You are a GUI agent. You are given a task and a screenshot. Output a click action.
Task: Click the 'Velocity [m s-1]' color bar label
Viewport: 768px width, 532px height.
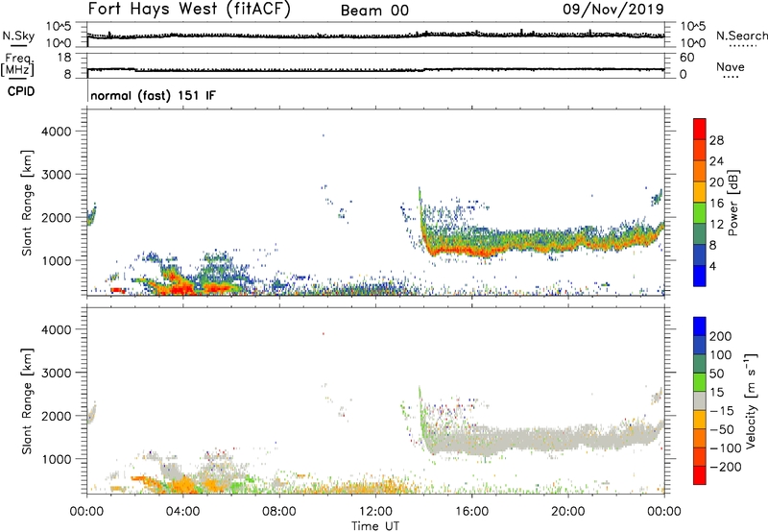[752, 400]
